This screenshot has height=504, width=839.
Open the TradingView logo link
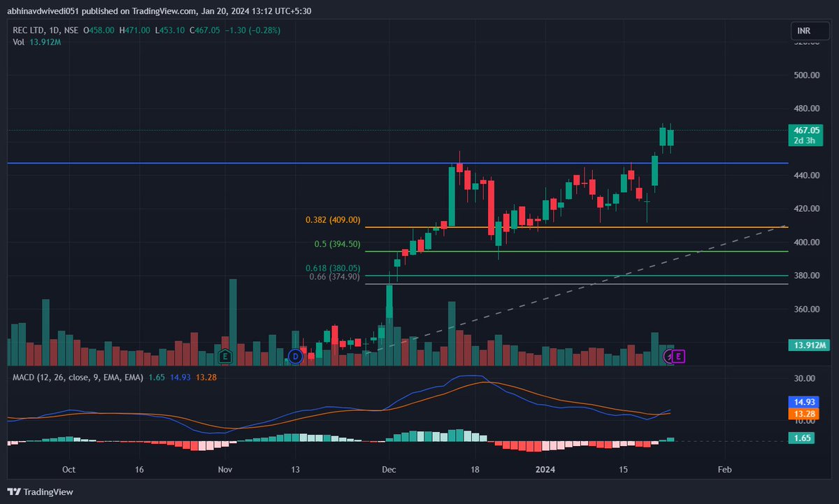[41, 491]
